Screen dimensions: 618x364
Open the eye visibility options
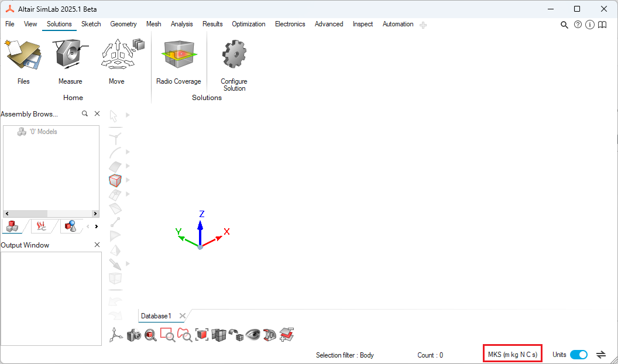point(253,335)
